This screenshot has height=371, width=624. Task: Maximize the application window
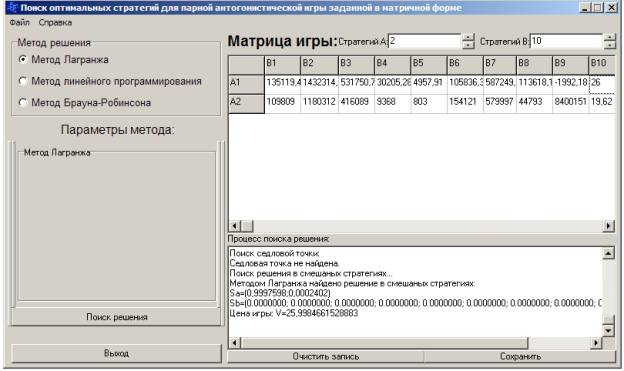598,8
